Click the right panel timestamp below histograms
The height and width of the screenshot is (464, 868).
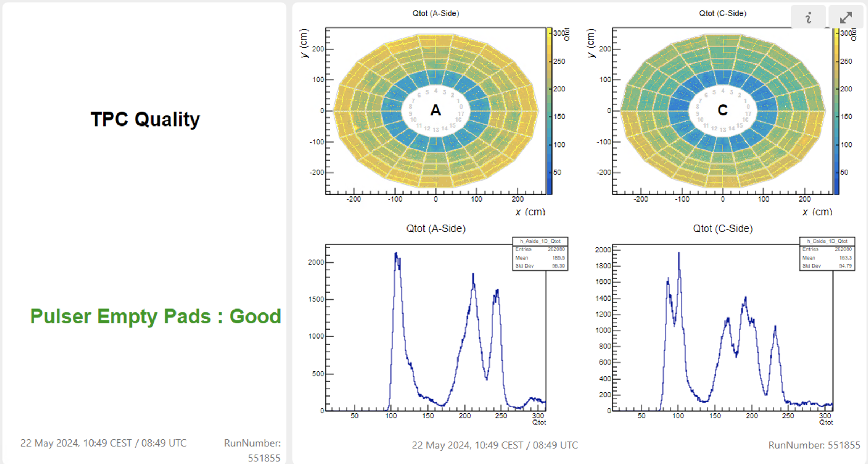click(495, 445)
